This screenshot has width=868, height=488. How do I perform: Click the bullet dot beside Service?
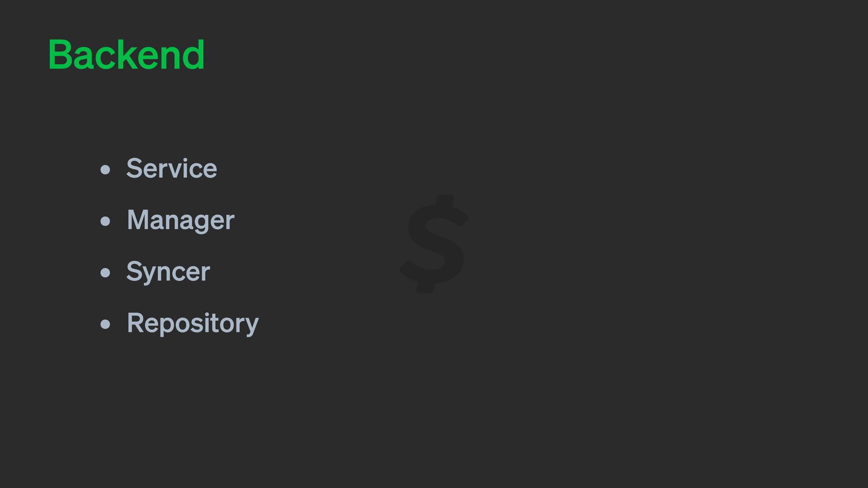105,170
